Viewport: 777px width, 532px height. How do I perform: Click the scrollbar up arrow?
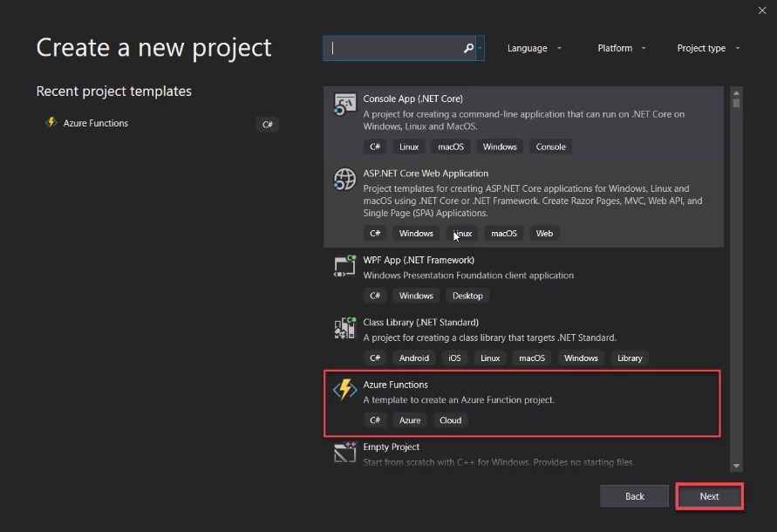click(736, 92)
